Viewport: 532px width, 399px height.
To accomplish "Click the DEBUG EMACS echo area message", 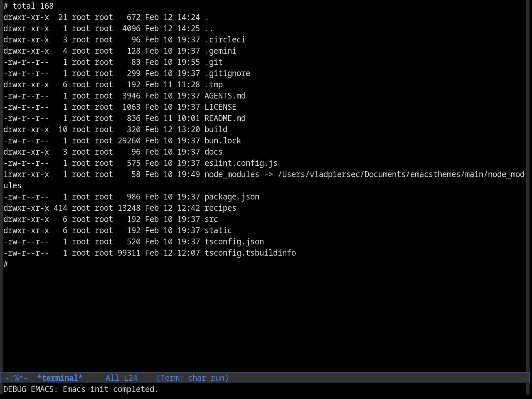I will click(81, 389).
